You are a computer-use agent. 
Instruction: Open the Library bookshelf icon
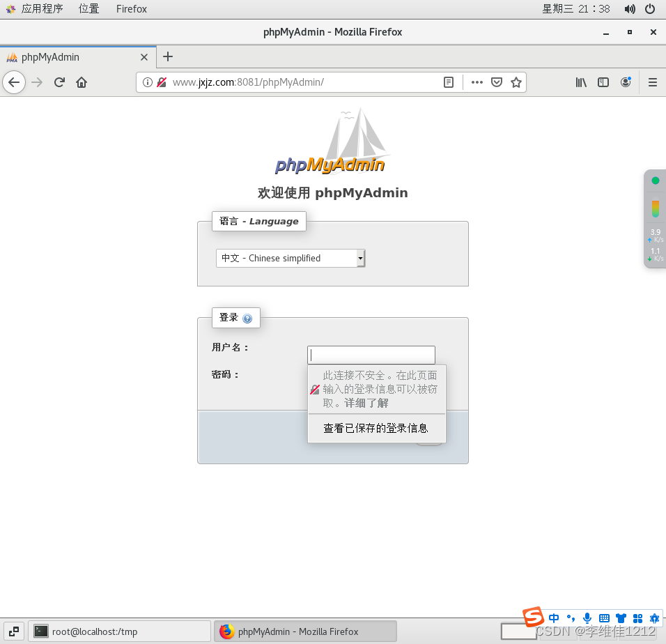581,82
